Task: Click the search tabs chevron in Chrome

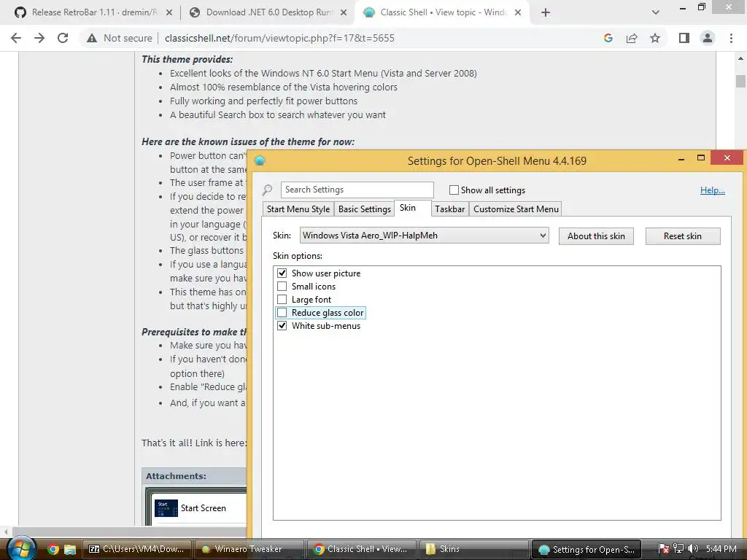Action: pos(656,12)
